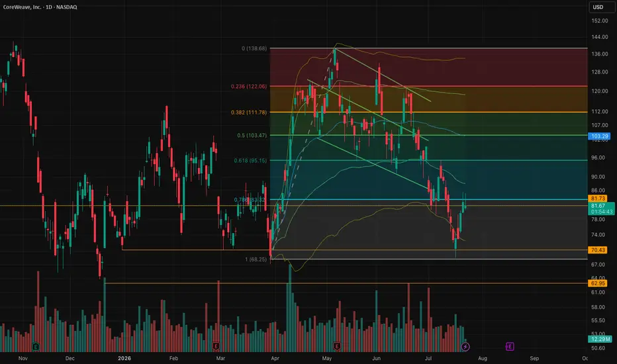Click 120.00 on the price scale

(x=600, y=91)
